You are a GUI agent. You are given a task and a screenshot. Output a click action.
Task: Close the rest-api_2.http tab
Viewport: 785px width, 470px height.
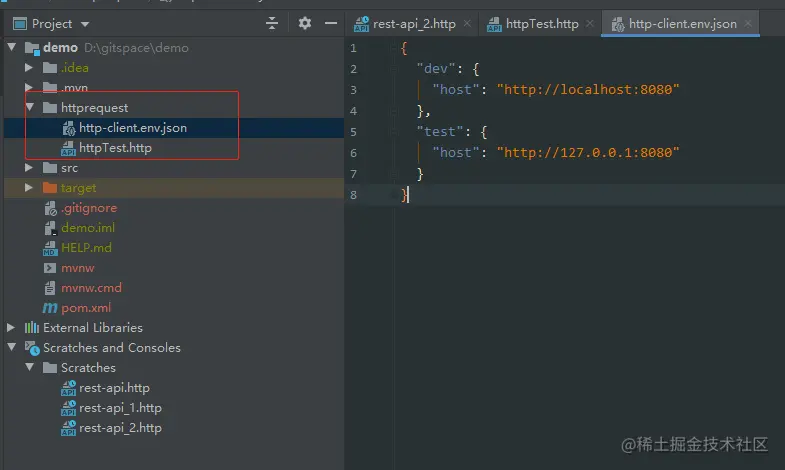click(x=467, y=24)
